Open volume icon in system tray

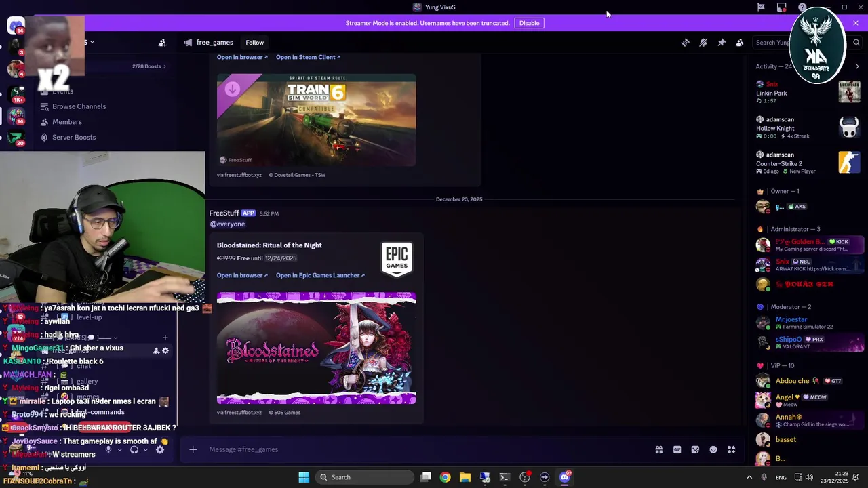click(809, 477)
